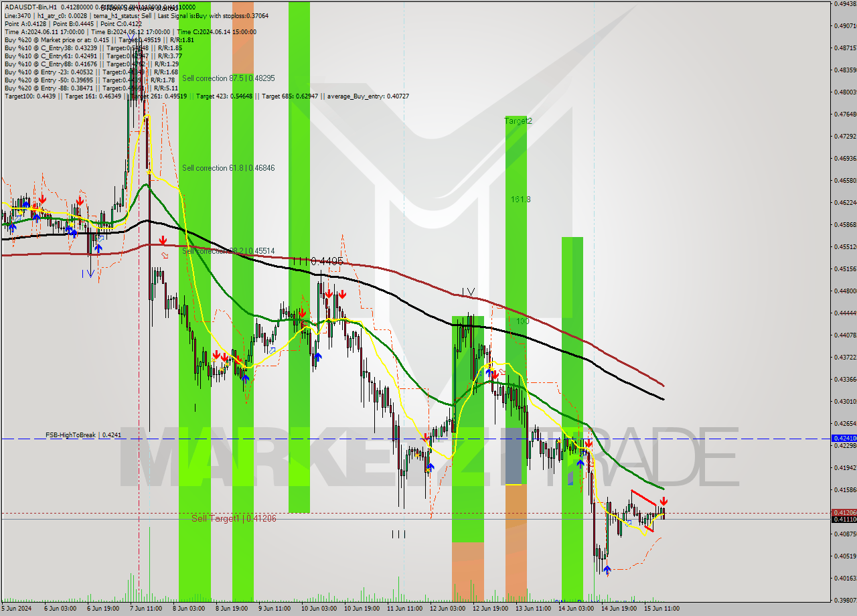This screenshot has width=857, height=616.
Task: Click the 11 Jun 11:00 time label
Action: click(x=405, y=608)
